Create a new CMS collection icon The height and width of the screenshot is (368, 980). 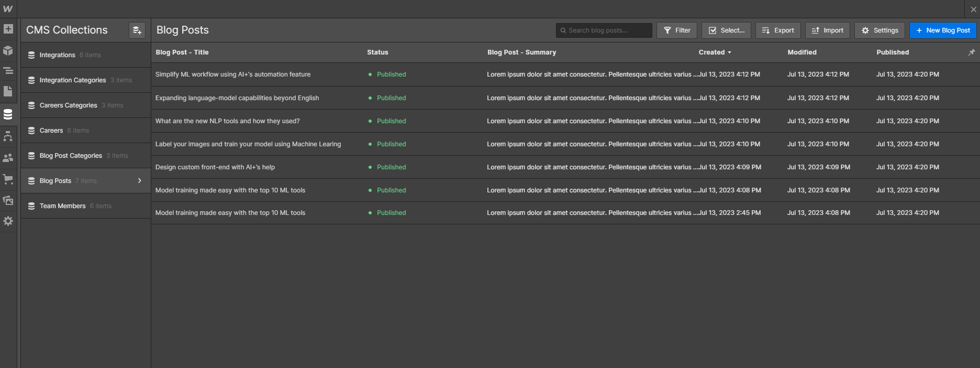point(137,30)
